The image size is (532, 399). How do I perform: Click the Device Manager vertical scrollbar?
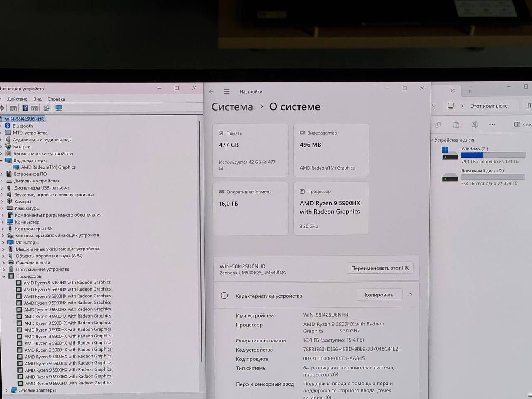[x=201, y=241]
